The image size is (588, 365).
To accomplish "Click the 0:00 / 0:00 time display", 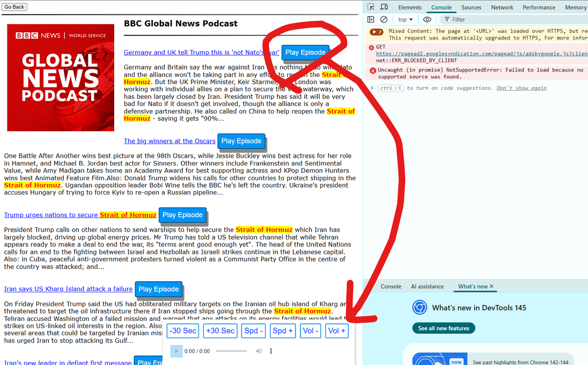I will point(197,351).
